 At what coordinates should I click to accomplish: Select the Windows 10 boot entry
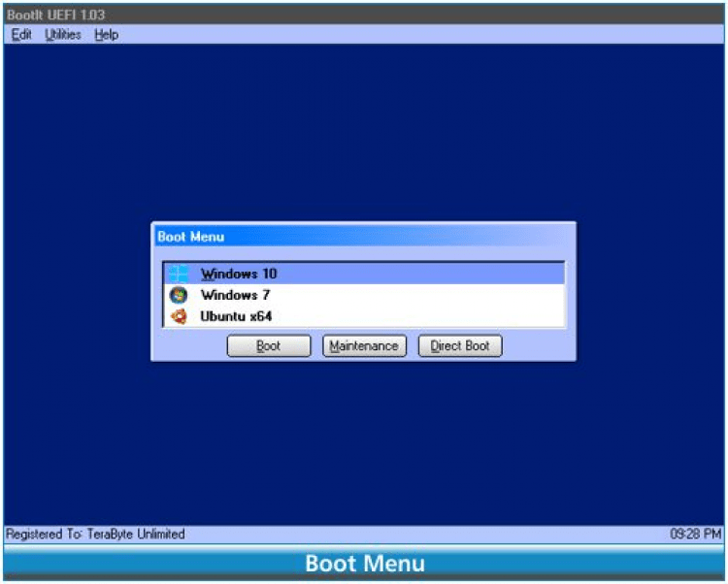[364, 274]
